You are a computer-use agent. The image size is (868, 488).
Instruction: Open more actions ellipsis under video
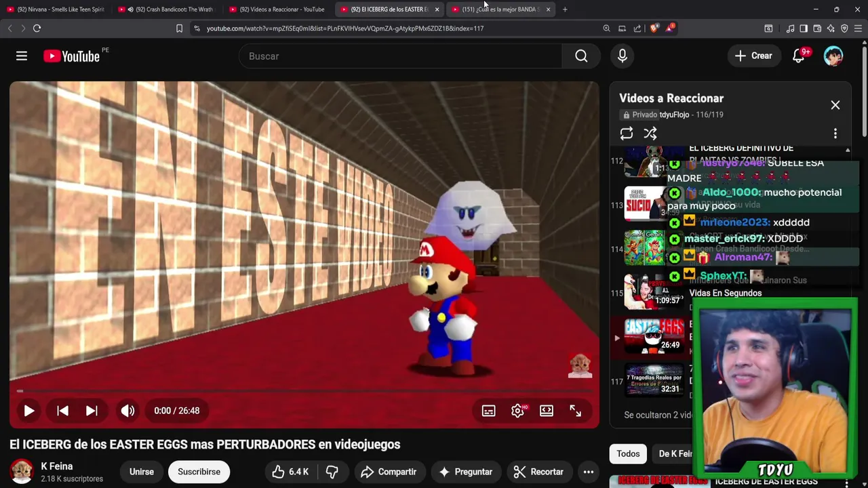pos(589,472)
